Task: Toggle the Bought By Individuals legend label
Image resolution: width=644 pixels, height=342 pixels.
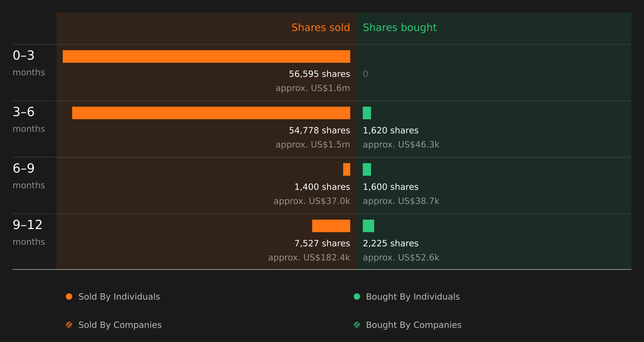Action: [x=413, y=297]
